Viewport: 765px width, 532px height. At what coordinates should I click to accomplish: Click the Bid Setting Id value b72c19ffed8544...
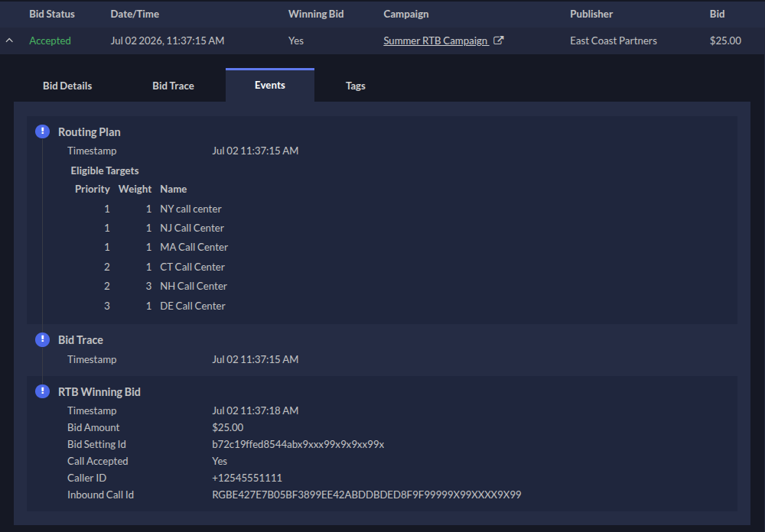(x=298, y=444)
